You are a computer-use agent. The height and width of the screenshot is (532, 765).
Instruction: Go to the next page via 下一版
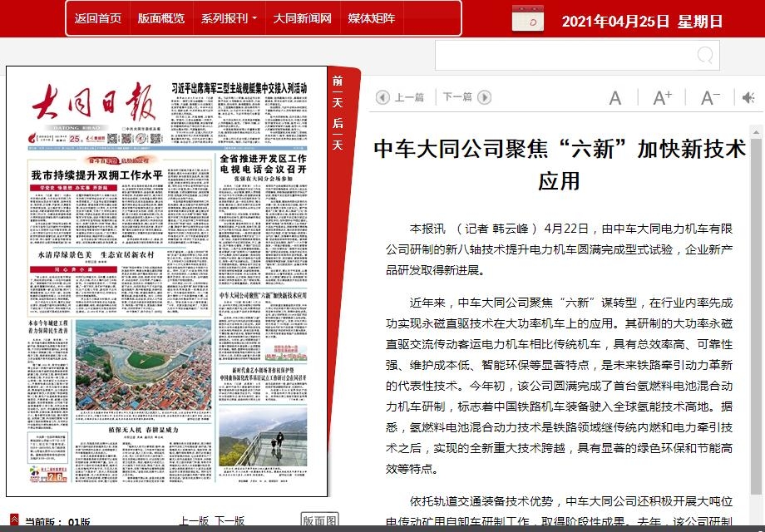click(229, 521)
